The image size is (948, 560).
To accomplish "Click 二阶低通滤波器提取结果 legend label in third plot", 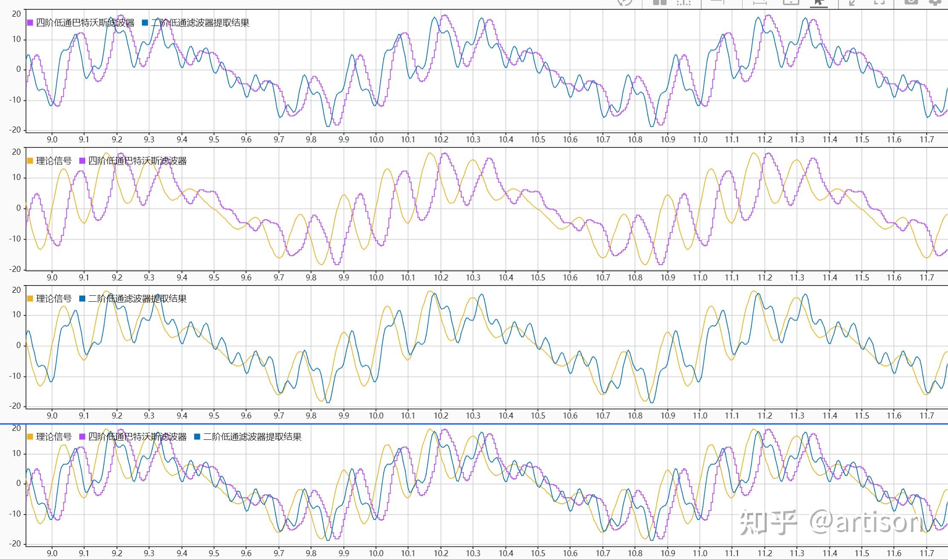I will [137, 299].
